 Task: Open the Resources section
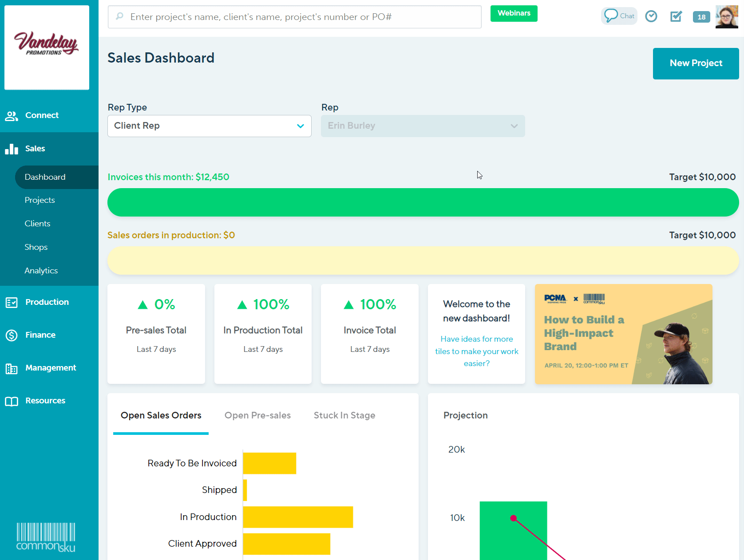[44, 400]
